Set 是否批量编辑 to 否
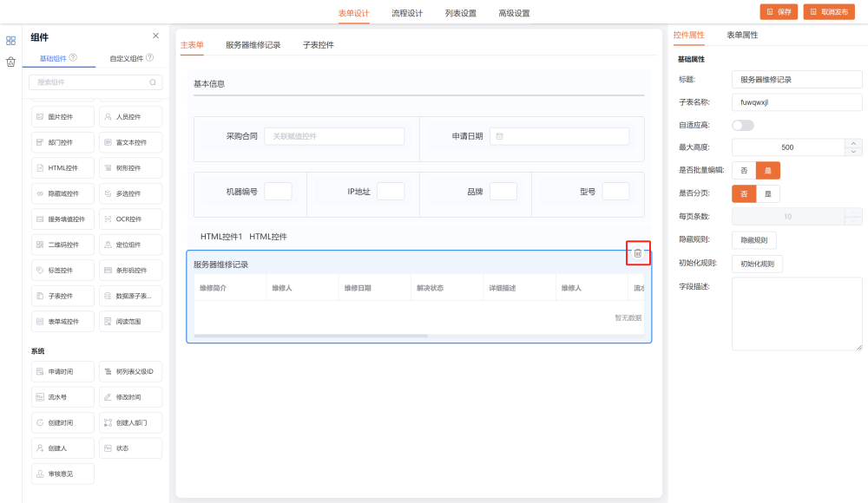This screenshot has width=868, height=503. (744, 171)
